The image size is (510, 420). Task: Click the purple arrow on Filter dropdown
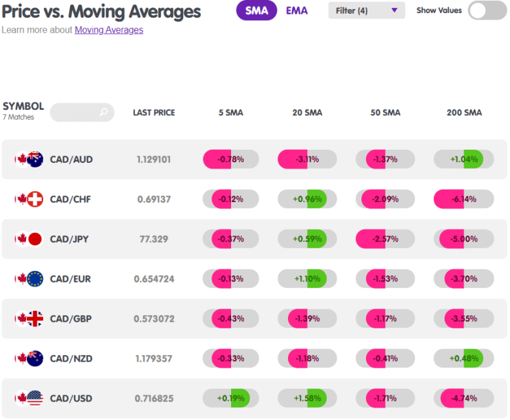(394, 10)
